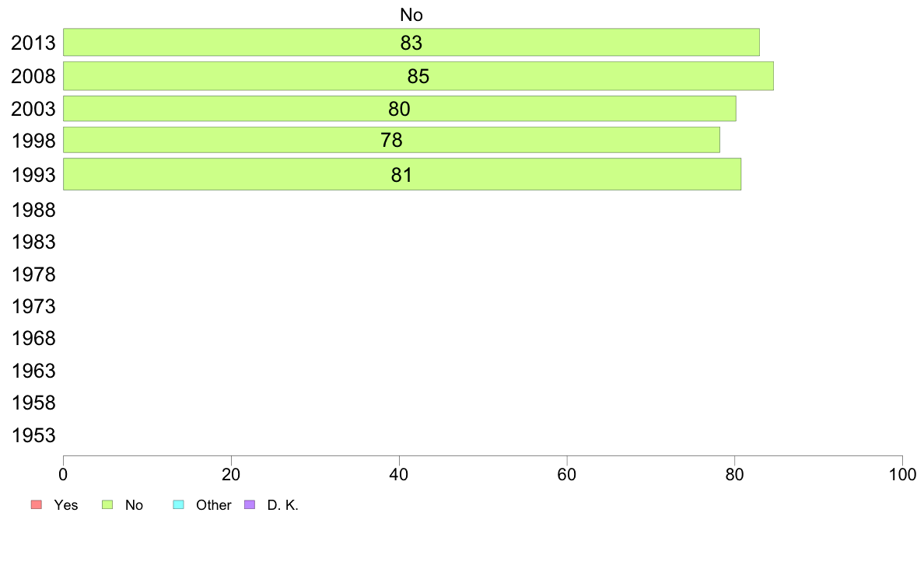
Task: Click the 'D. K.' legend text
Action: [283, 505]
